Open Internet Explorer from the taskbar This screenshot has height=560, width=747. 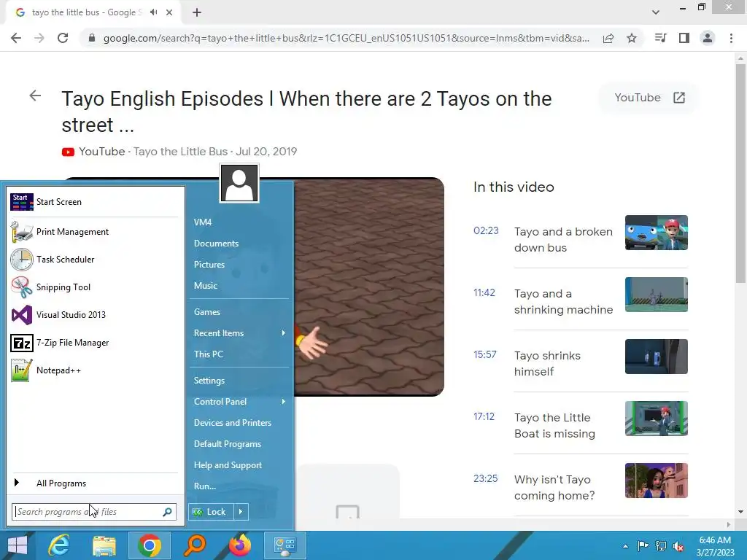[x=60, y=545]
